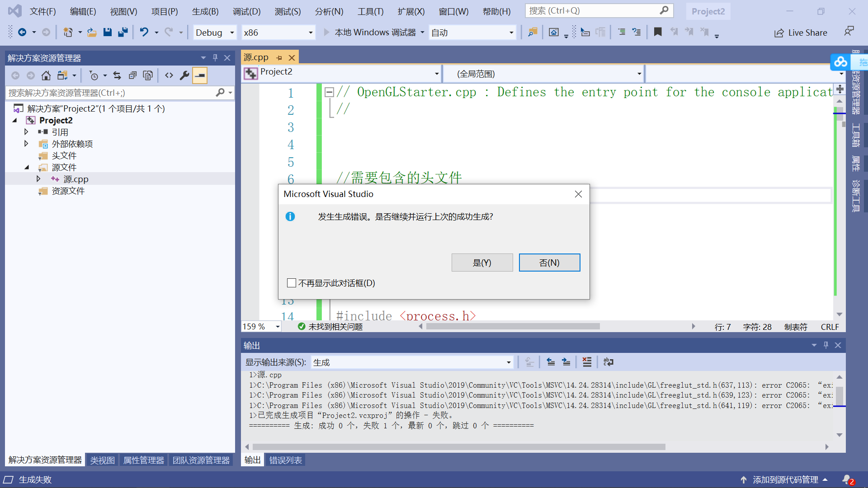This screenshot has height=488, width=868.
Task: Toggle word wrap in the output window
Action: pyautogui.click(x=608, y=362)
